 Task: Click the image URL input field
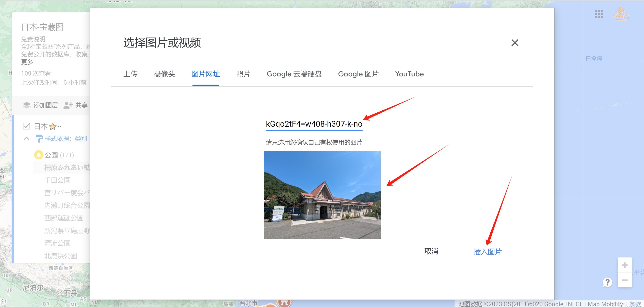tap(314, 124)
